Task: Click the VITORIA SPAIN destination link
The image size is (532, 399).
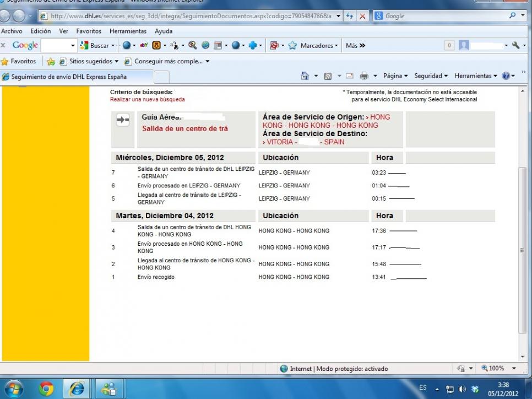Action: 303,142
